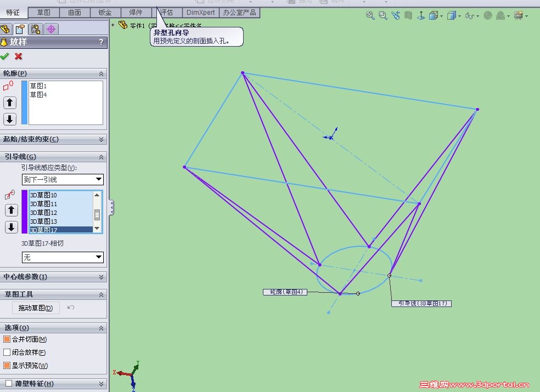
Task: Confirm the loft with green checkmark
Action: (4, 56)
